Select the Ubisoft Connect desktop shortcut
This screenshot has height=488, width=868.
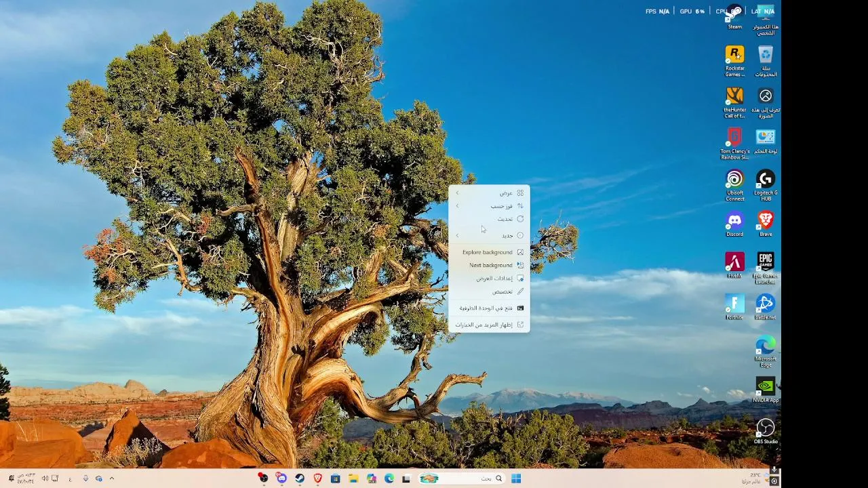735,185
